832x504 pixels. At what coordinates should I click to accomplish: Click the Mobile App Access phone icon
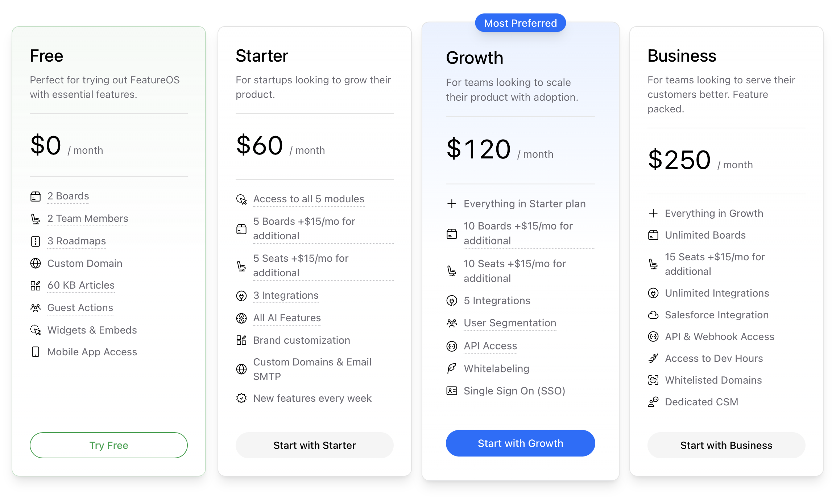point(36,352)
